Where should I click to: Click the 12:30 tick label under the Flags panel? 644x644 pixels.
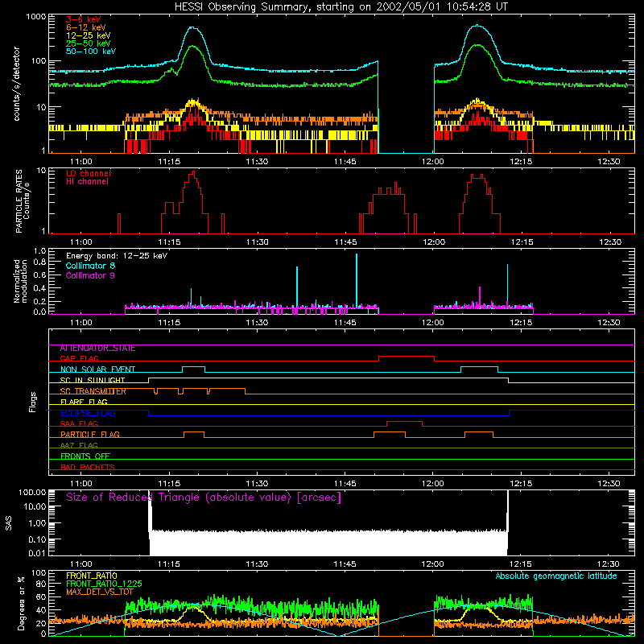609,484
